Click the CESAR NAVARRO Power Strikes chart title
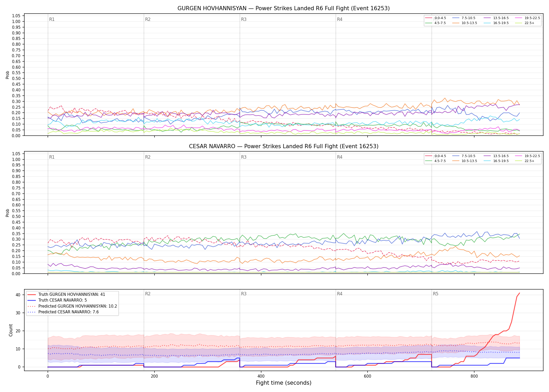Viewport: 549px width, 392px height. tap(284, 146)
